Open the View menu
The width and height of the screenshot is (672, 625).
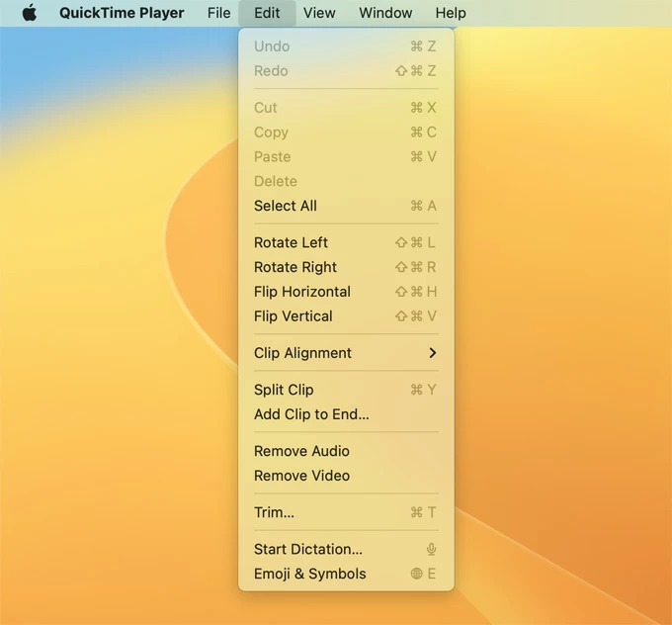click(x=319, y=13)
